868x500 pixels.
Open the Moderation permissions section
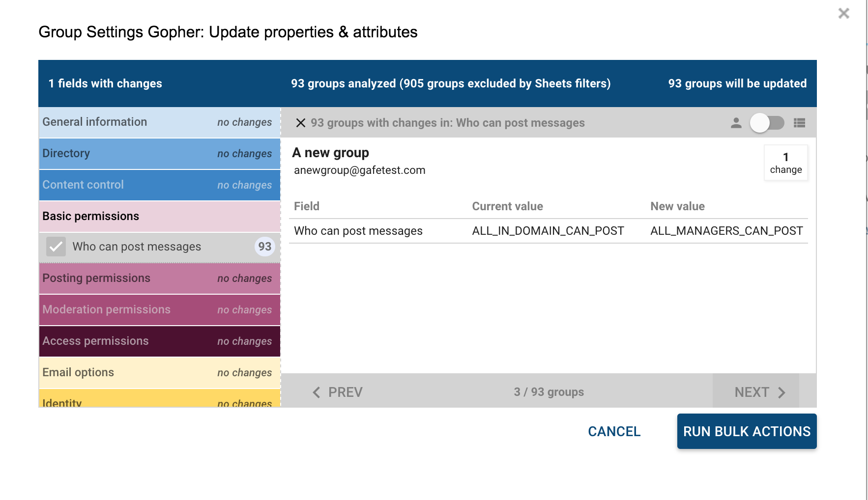pyautogui.click(x=159, y=310)
